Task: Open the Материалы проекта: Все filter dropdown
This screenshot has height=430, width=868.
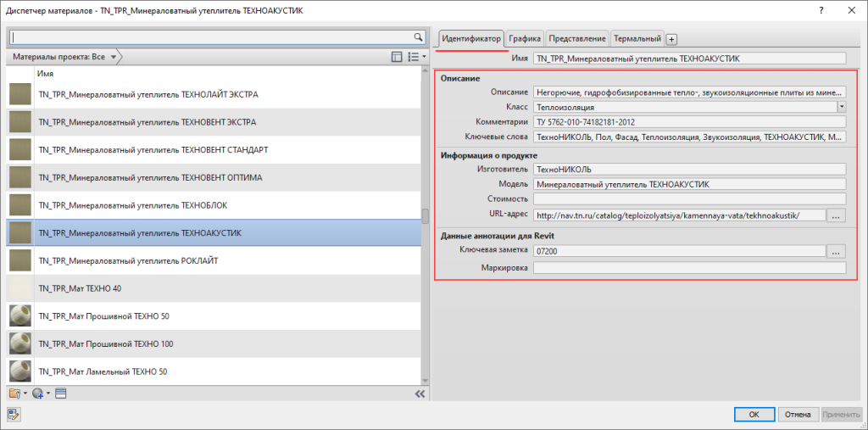Action: click(64, 57)
